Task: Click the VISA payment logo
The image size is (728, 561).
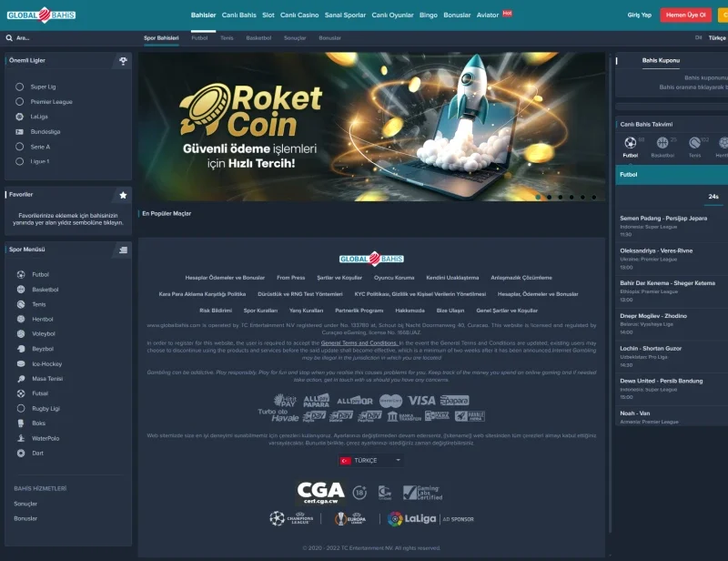Action: click(x=421, y=401)
